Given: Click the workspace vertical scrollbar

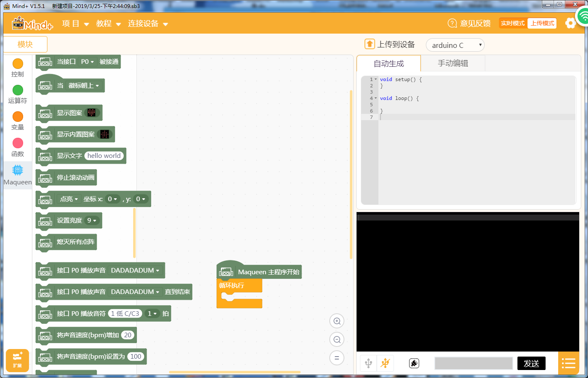Looking at the screenshot, I should (351, 175).
